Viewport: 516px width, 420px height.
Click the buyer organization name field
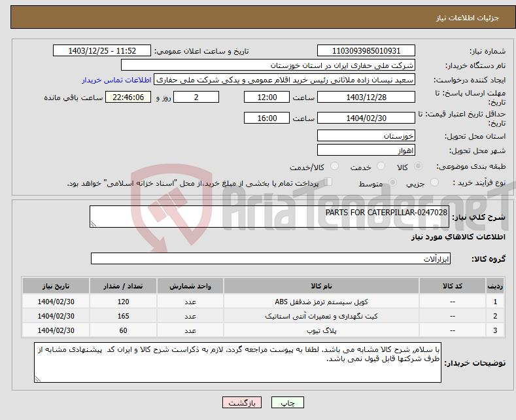268,65
